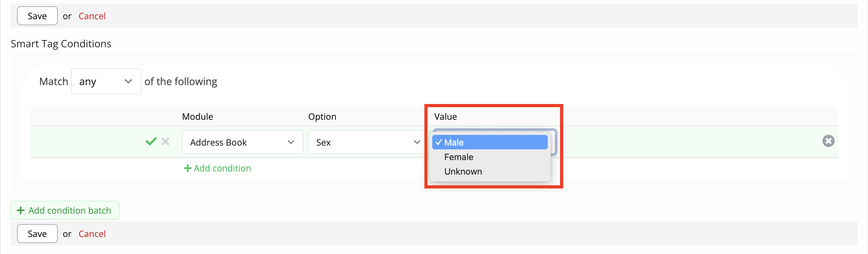Click the Add condition link
This screenshot has height=254, width=868.
pyautogui.click(x=217, y=168)
